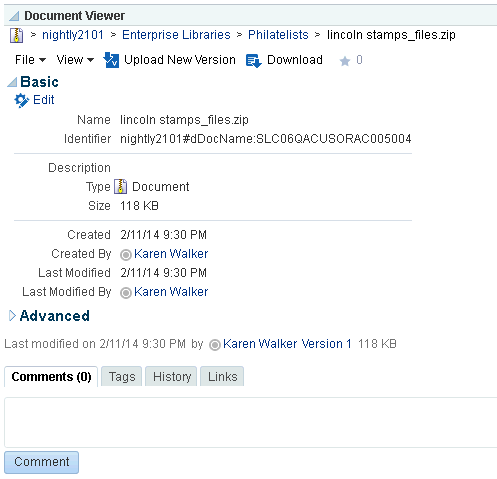Viewport: 497px width, 479px height.
Task: Click the Document type text
Action: tap(161, 187)
